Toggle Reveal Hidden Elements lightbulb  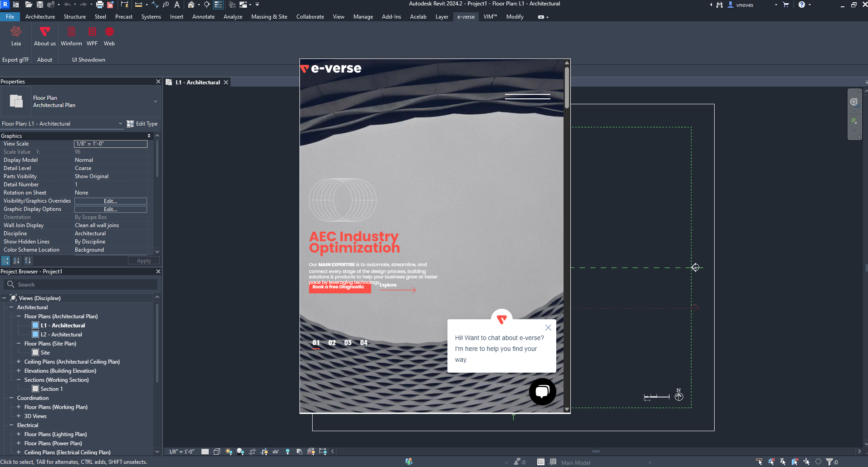pyautogui.click(x=288, y=452)
